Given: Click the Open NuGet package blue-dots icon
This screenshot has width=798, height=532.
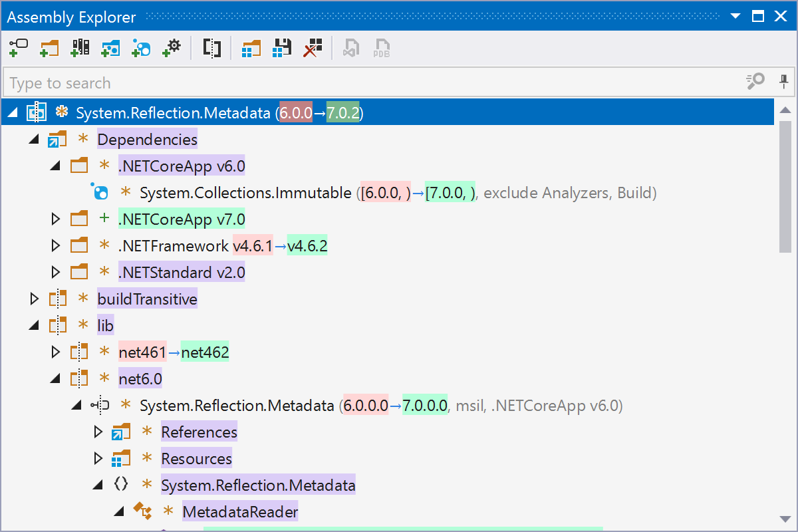Looking at the screenshot, I should (141, 48).
